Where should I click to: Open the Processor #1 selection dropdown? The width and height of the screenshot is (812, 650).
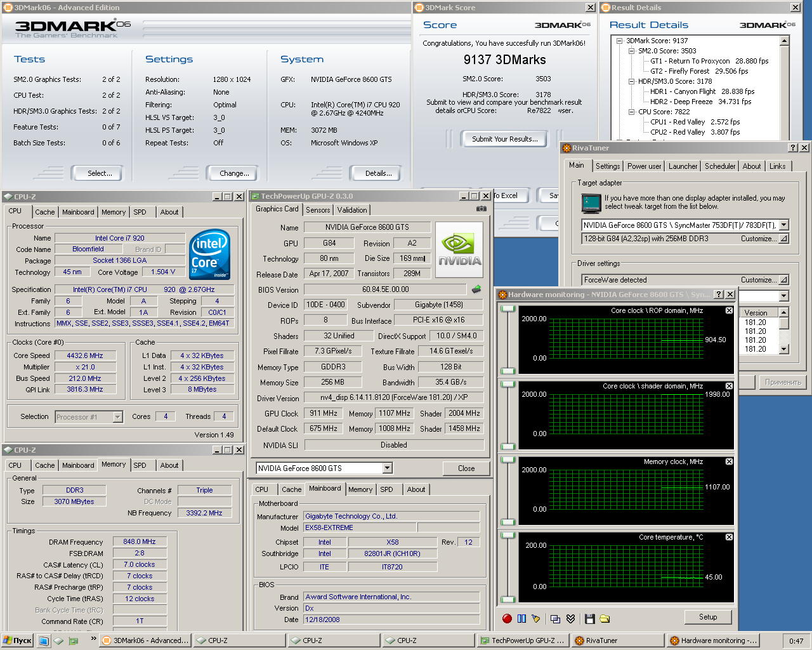[117, 417]
